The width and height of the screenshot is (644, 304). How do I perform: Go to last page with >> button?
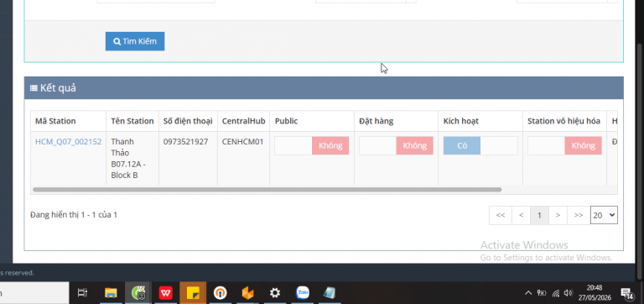click(579, 215)
